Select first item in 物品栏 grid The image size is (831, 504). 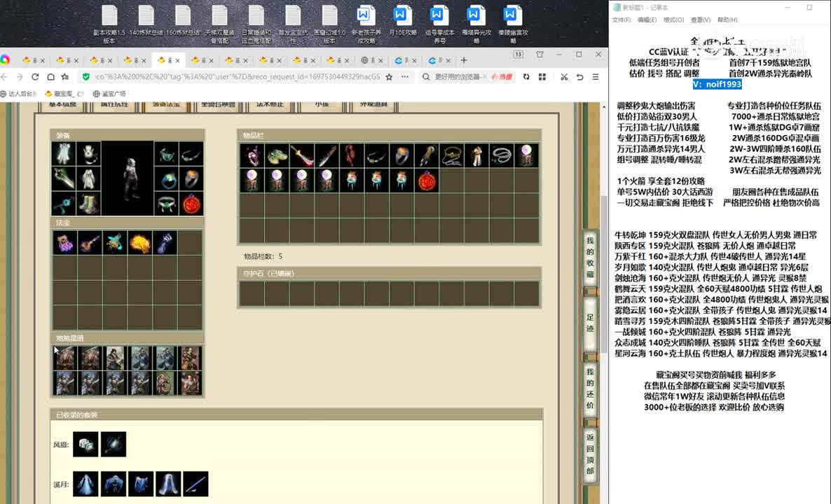[252, 155]
